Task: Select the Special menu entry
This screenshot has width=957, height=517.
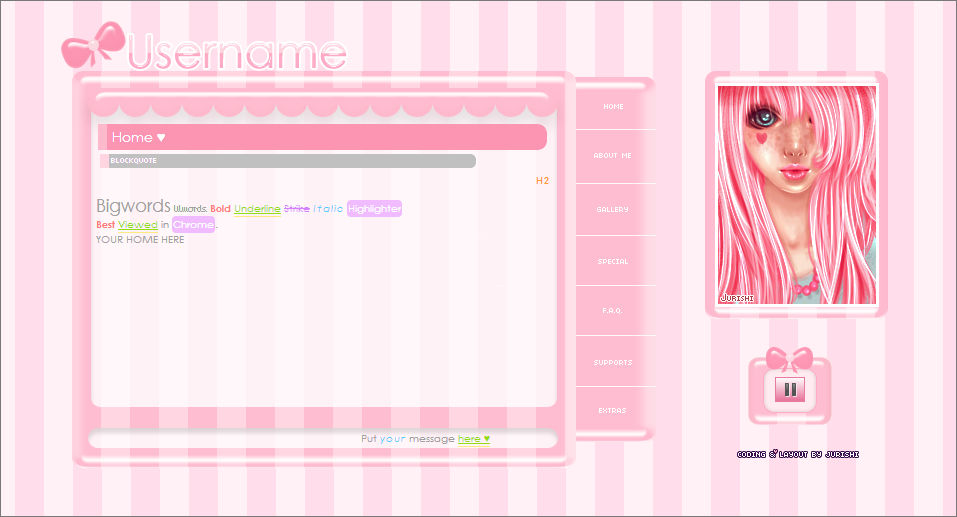Action: tap(613, 261)
